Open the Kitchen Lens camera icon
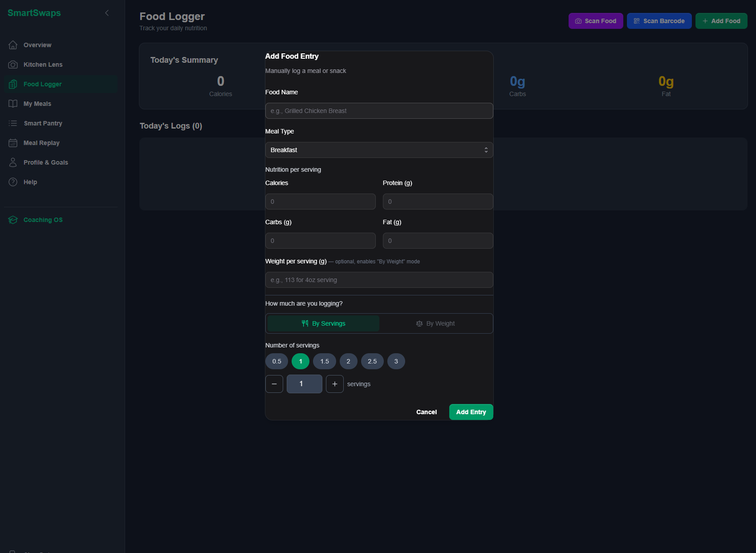Viewport: 756px width, 553px height. tap(13, 64)
